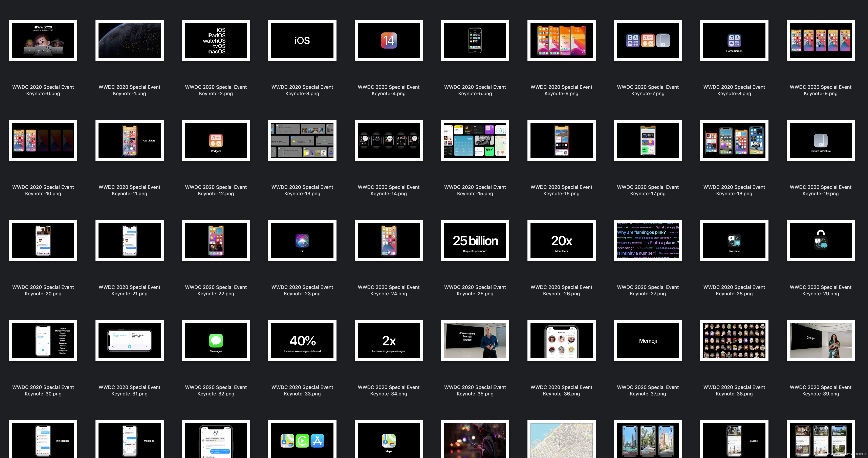Select the Keynote-35.png presenter Conversations thumbnail
Screen dimensions: 868x458
coord(475,340)
